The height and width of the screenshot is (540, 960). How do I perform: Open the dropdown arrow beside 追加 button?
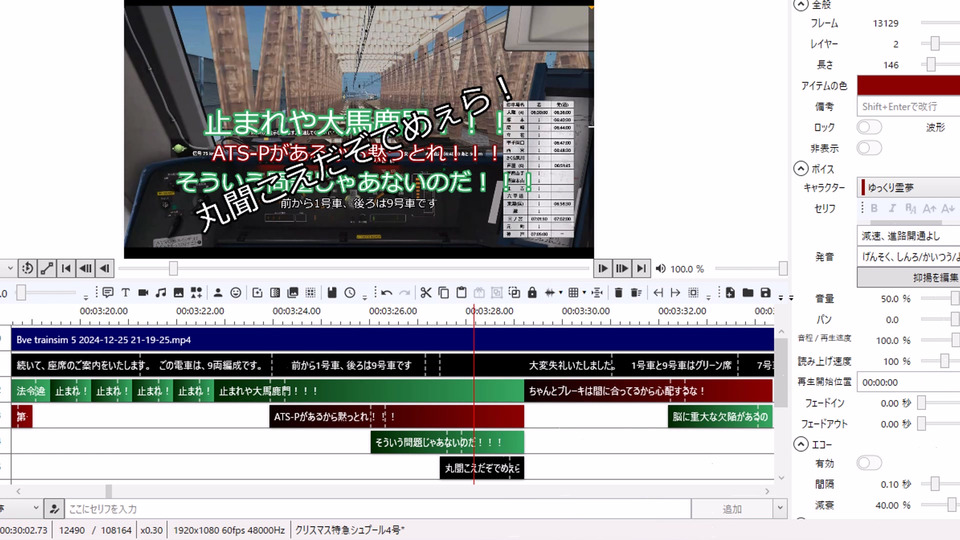tap(780, 508)
